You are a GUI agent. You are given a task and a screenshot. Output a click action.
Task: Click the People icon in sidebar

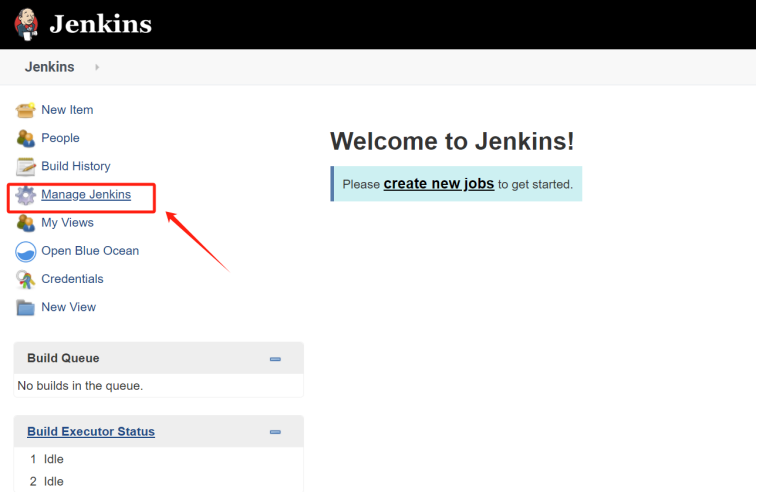click(x=25, y=138)
